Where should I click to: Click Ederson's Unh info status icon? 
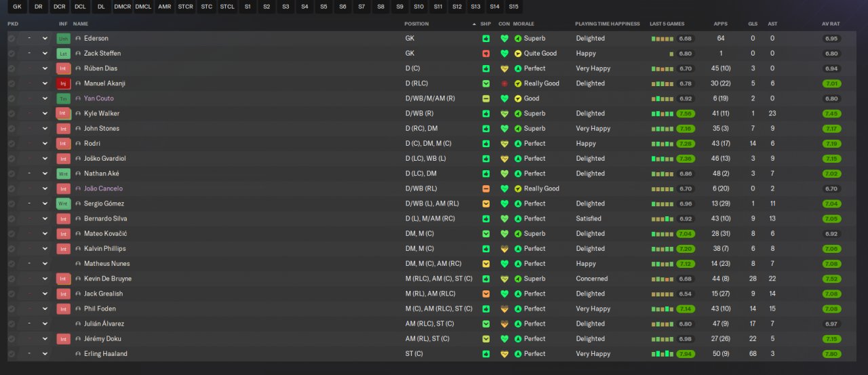click(64, 39)
